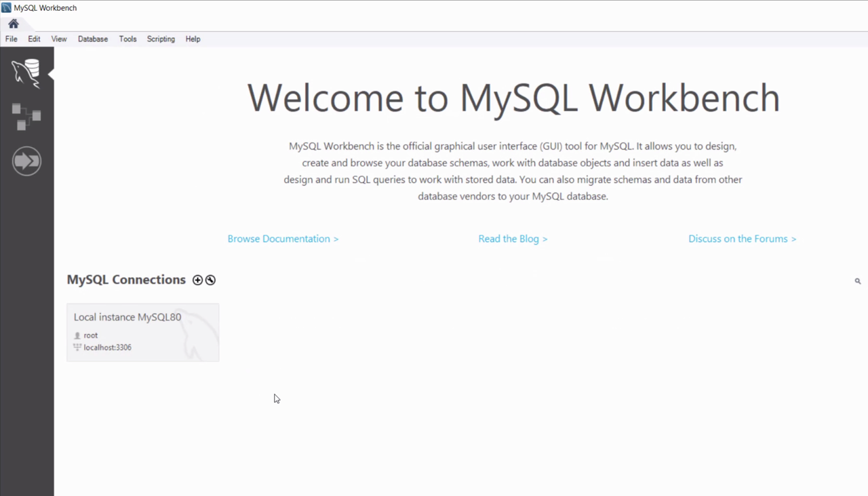The width and height of the screenshot is (868, 496).
Task: Open the Help menu
Action: (x=193, y=39)
